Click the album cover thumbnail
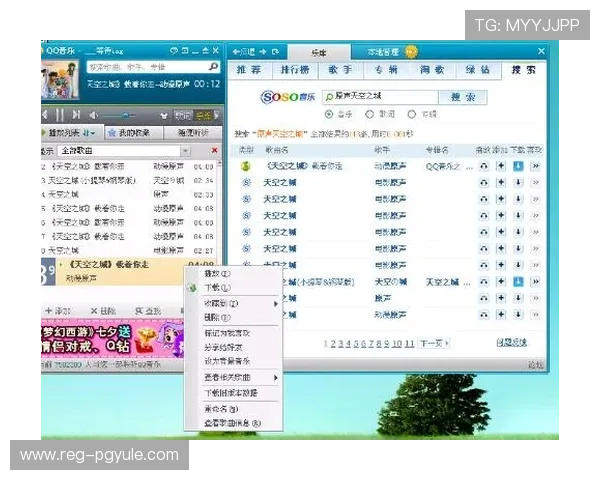The width and height of the screenshot is (600, 480). 60,80
